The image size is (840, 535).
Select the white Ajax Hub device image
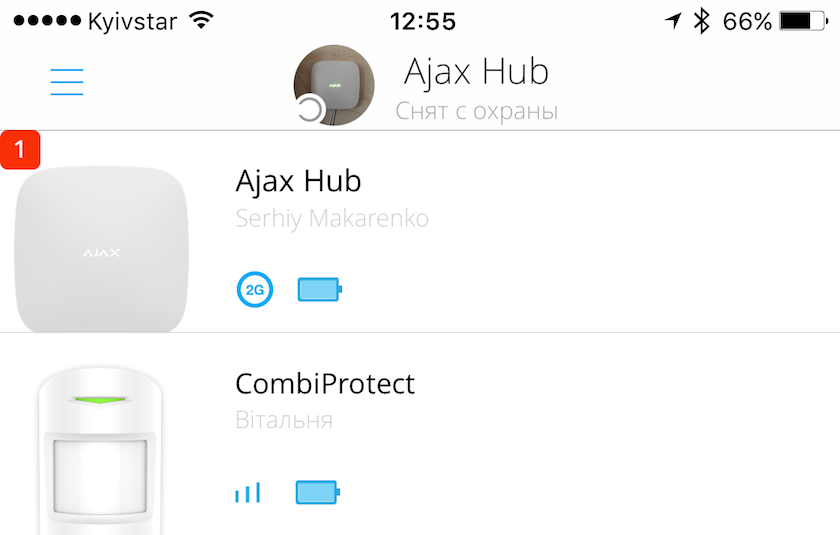click(101, 249)
